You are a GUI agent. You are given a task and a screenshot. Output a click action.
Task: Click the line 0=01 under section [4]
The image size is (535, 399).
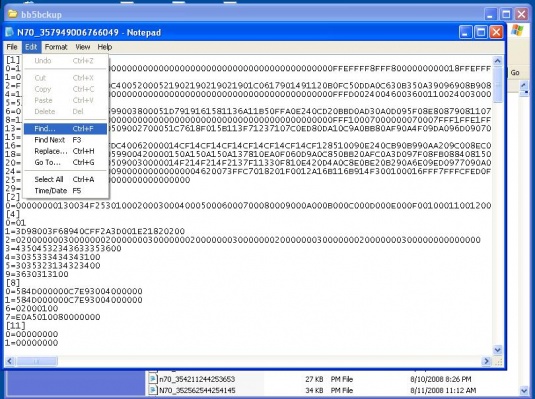click(16, 223)
